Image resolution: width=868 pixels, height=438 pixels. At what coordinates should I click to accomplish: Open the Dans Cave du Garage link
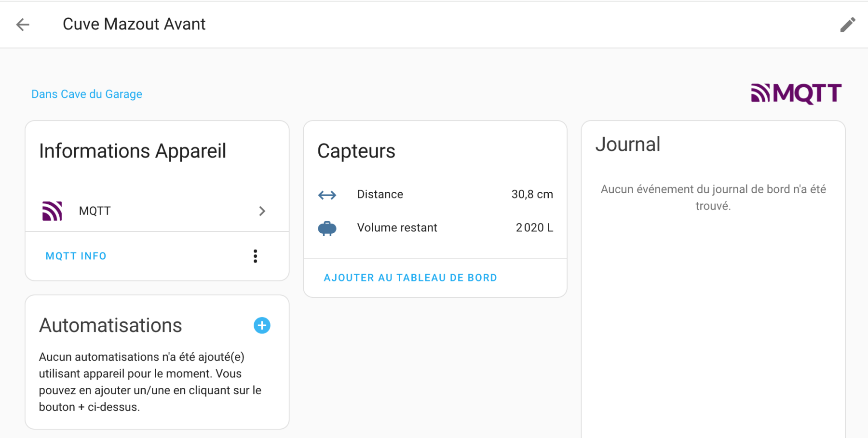click(x=87, y=94)
